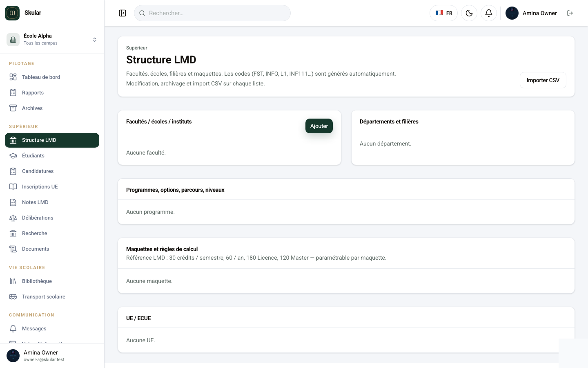
Task: Click the Transport scolaire link
Action: pos(52,296)
